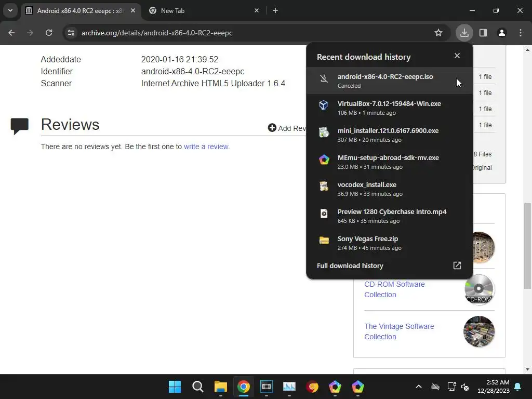Click the video editor filmstrip taskbar icon
The height and width of the screenshot is (399, 532).
pyautogui.click(x=267, y=387)
